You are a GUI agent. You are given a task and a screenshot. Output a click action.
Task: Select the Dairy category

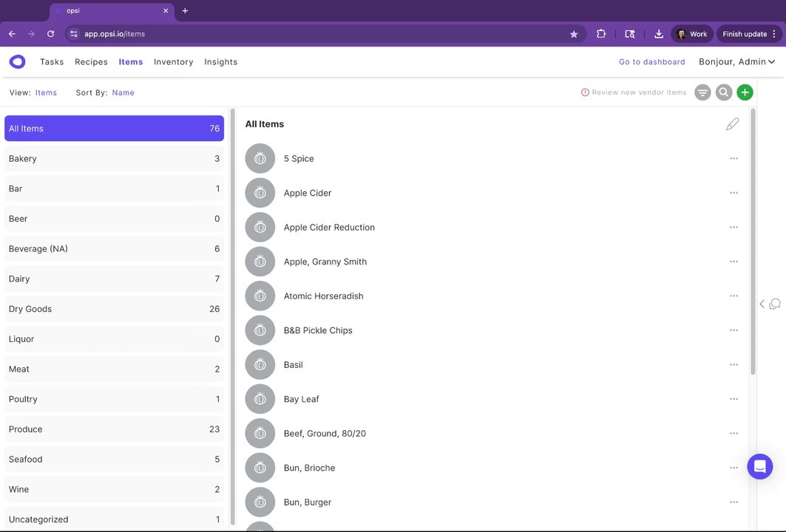(x=115, y=279)
